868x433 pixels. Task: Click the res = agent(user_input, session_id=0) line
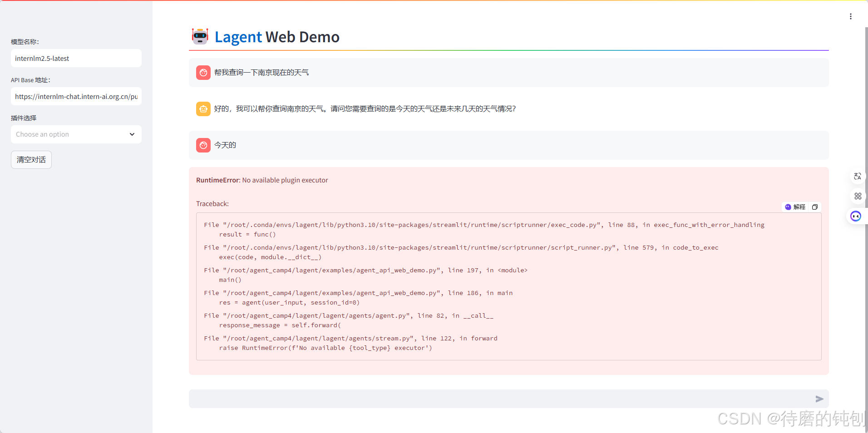pyautogui.click(x=289, y=302)
